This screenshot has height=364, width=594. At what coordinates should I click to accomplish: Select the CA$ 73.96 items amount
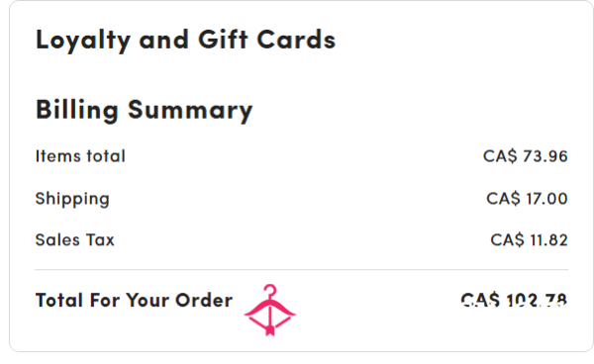tap(525, 156)
